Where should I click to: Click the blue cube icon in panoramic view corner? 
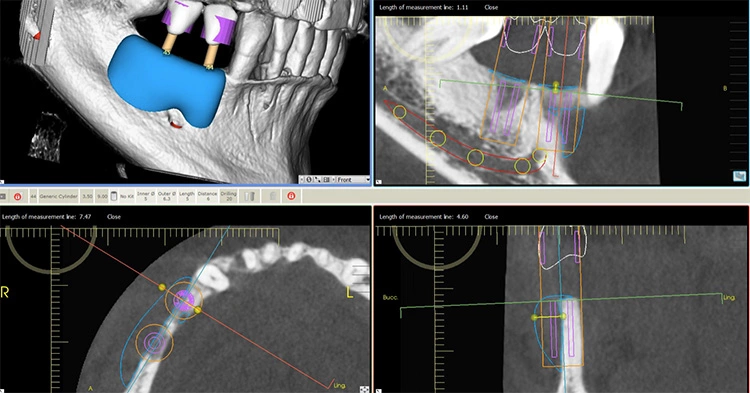click(739, 176)
